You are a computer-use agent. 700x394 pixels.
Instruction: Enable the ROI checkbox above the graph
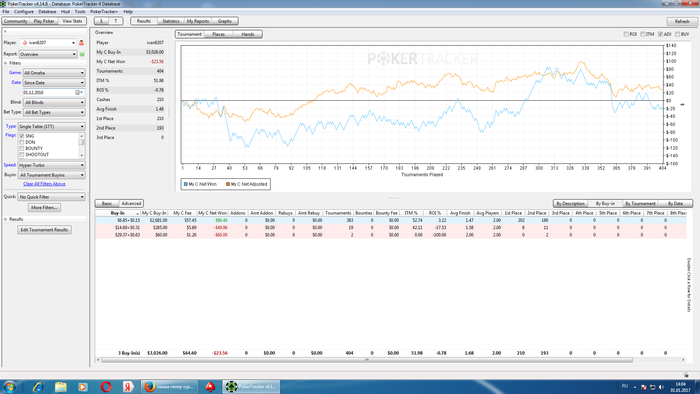pos(626,34)
